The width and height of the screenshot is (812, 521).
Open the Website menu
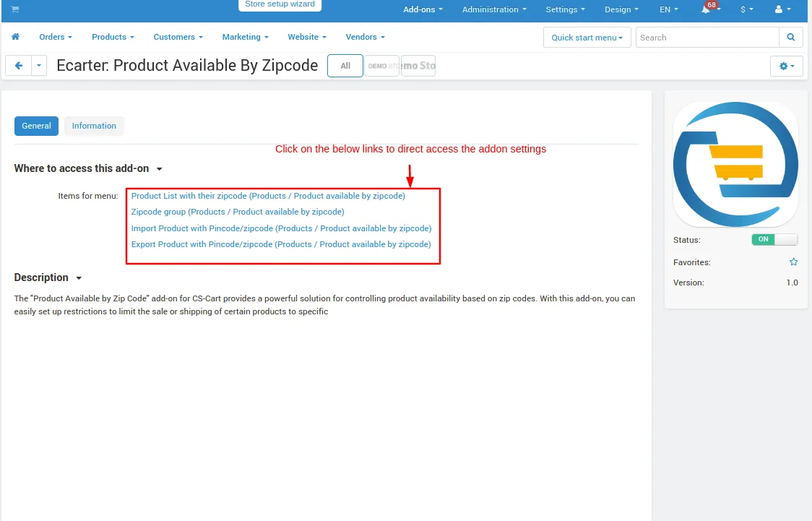pyautogui.click(x=307, y=37)
